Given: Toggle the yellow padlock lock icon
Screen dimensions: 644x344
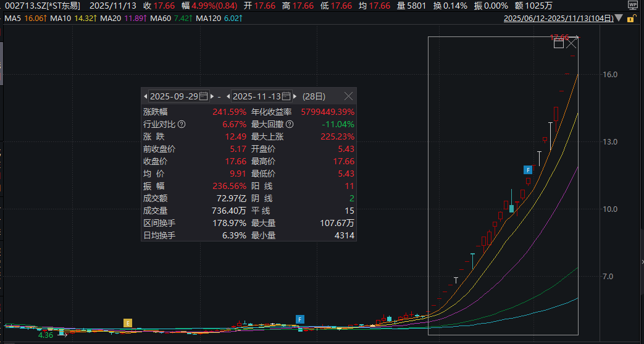Looking at the screenshot, I should pos(631,19).
